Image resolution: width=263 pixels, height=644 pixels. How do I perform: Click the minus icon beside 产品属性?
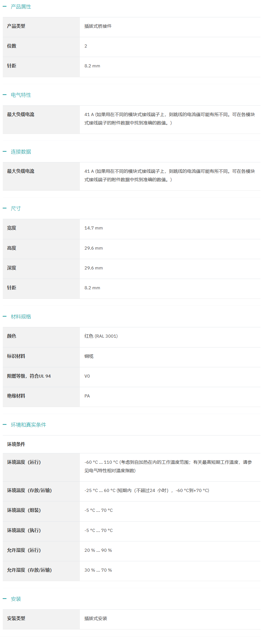(4, 6)
